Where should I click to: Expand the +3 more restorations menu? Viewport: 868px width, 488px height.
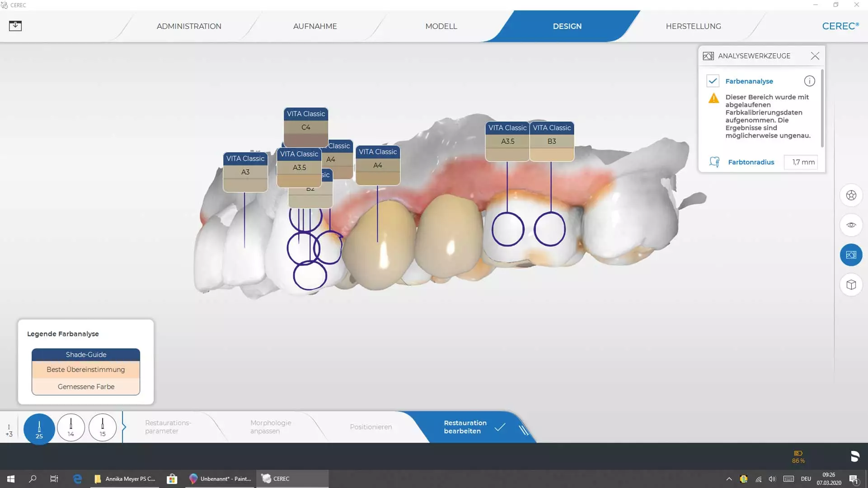tap(9, 430)
